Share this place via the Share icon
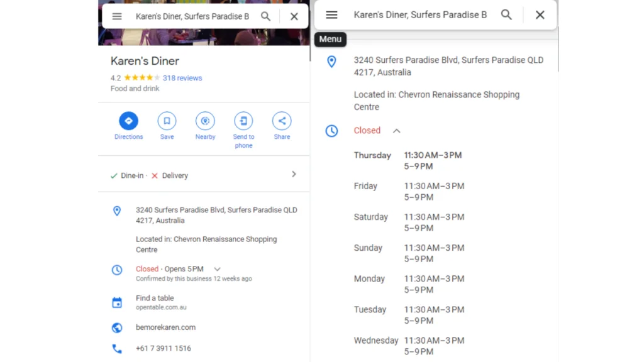Image resolution: width=644 pixels, height=362 pixels. pyautogui.click(x=282, y=121)
